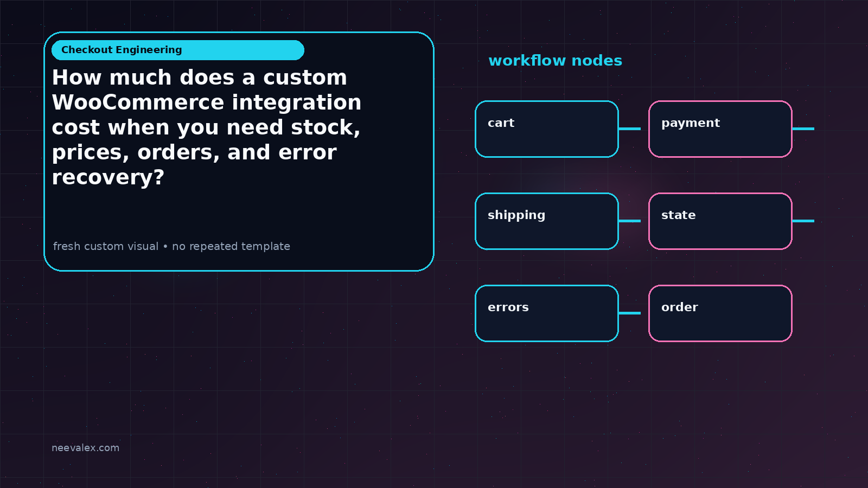Select the payment workflow node
This screenshot has height=488, width=868.
(720, 129)
